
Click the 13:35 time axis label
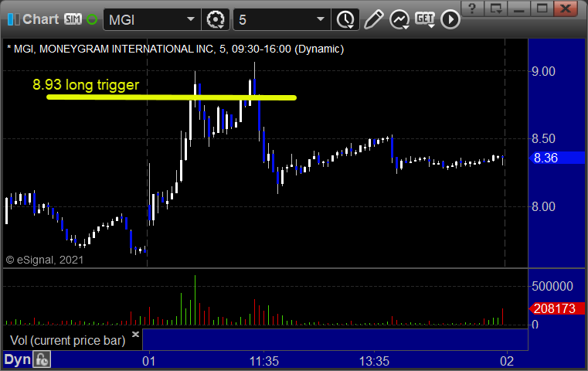tap(374, 361)
